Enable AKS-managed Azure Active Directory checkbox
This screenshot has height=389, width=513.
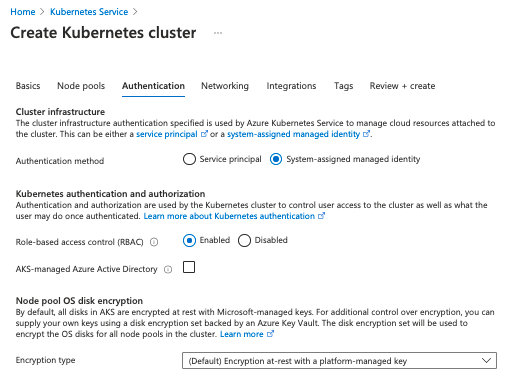coord(189,267)
